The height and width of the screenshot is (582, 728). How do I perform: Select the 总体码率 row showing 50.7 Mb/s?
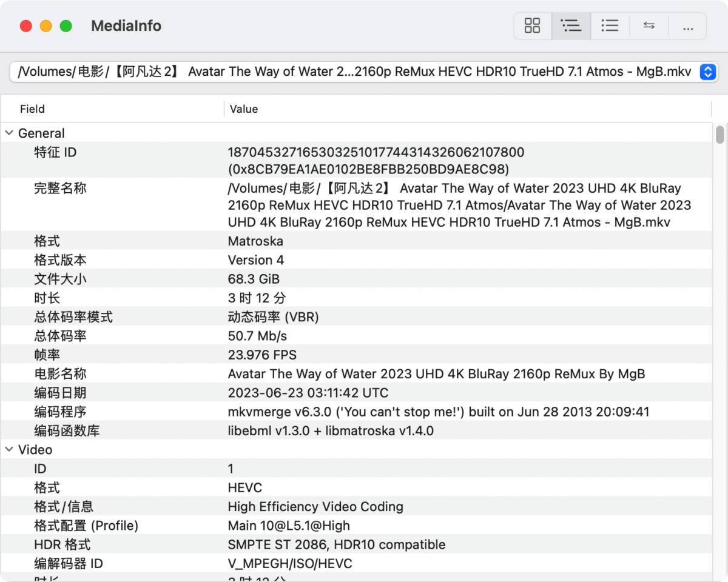coord(243,336)
